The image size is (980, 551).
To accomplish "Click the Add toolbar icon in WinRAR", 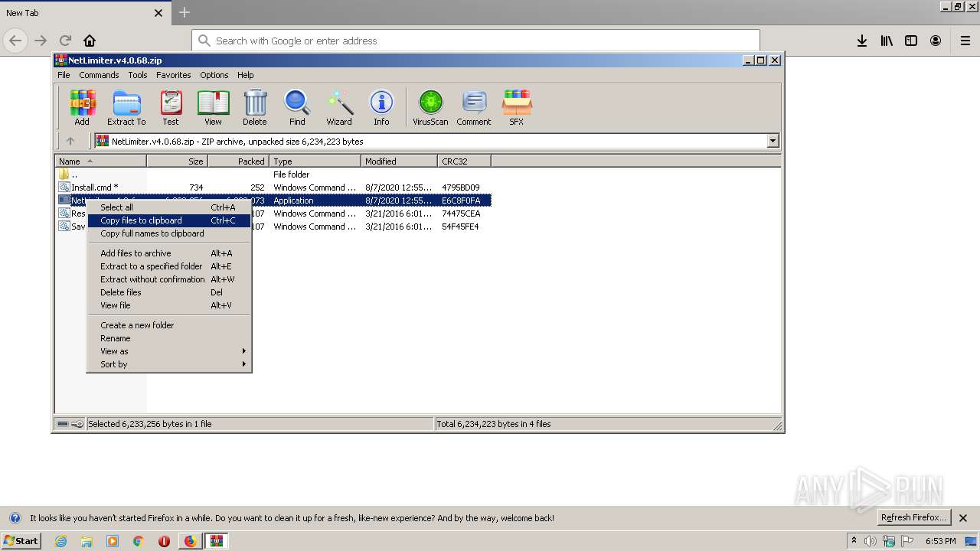I will (x=82, y=107).
